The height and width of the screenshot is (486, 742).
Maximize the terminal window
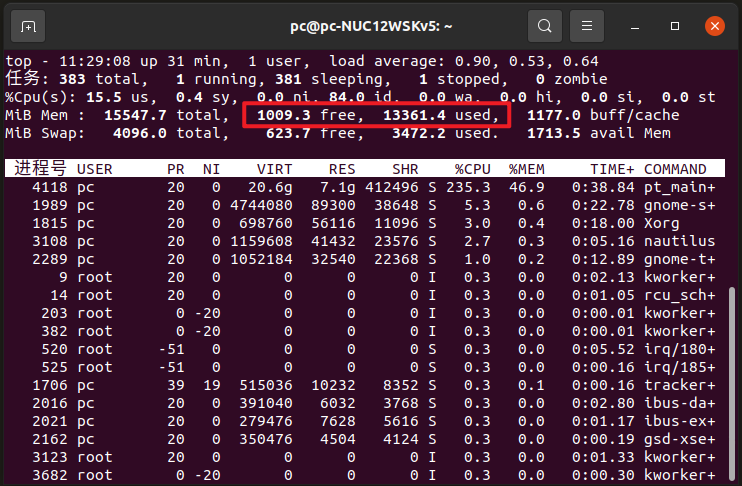click(675, 26)
